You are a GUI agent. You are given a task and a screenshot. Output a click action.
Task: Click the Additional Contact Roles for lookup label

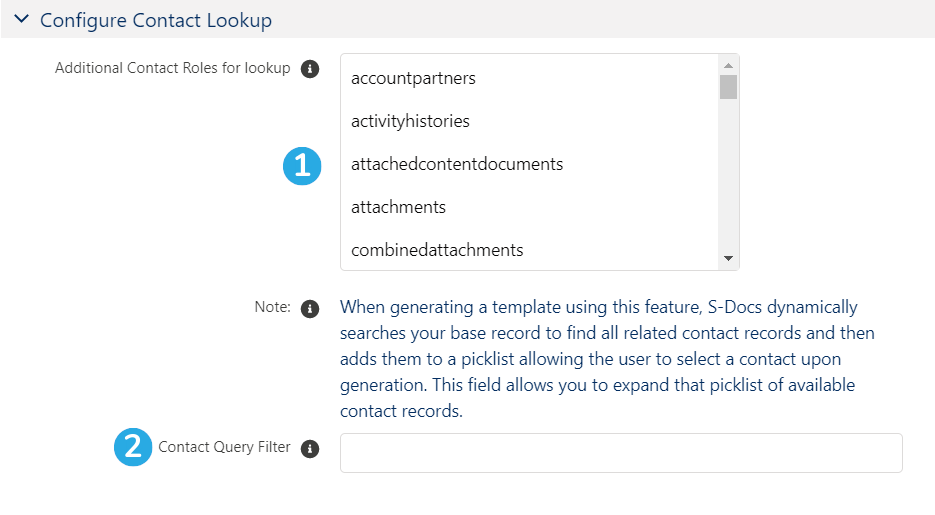[x=172, y=68]
